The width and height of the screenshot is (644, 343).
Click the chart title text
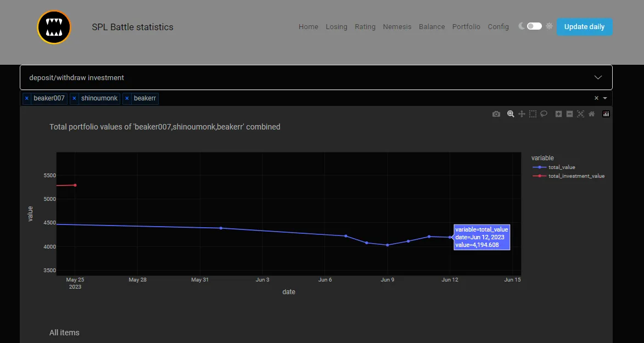[x=165, y=127]
